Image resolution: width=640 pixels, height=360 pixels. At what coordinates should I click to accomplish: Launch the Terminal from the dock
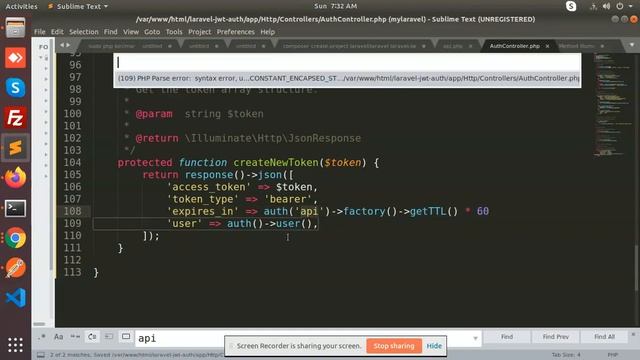16,208
